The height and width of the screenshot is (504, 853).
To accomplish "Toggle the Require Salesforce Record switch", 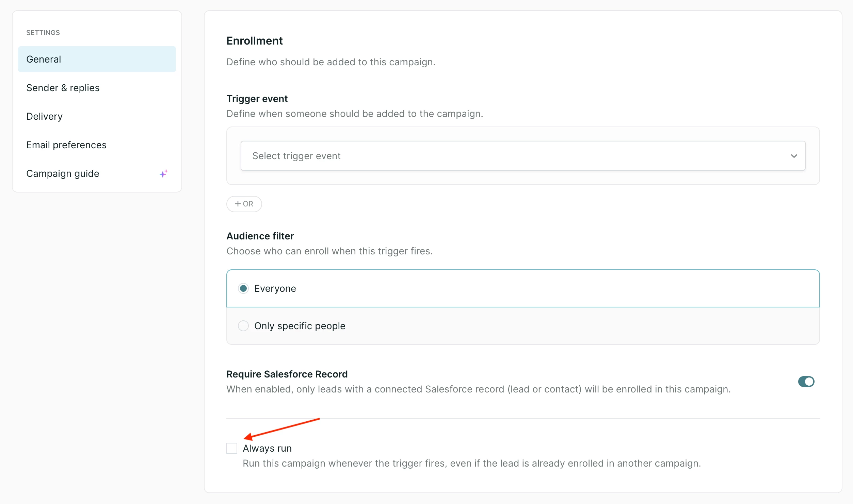I will click(x=806, y=382).
